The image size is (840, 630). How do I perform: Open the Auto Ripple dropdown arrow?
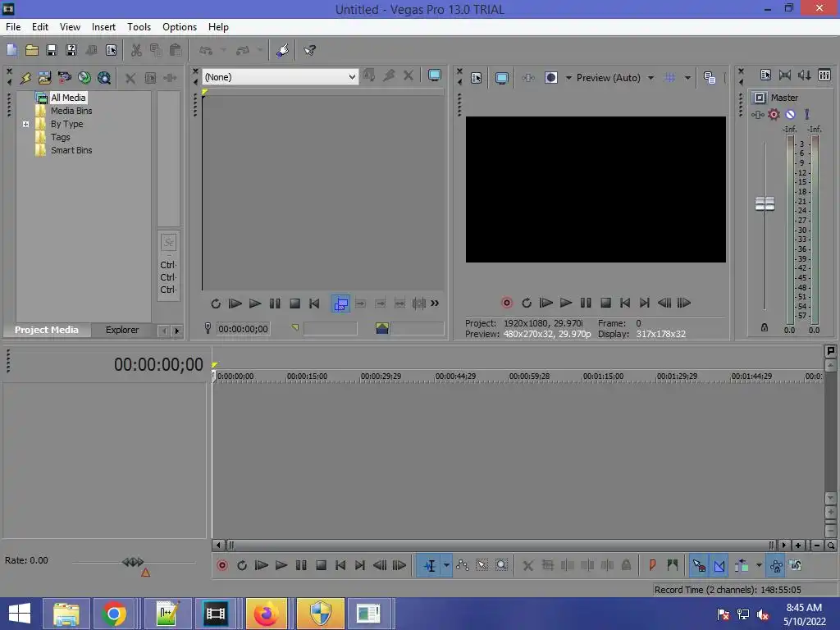[759, 565]
